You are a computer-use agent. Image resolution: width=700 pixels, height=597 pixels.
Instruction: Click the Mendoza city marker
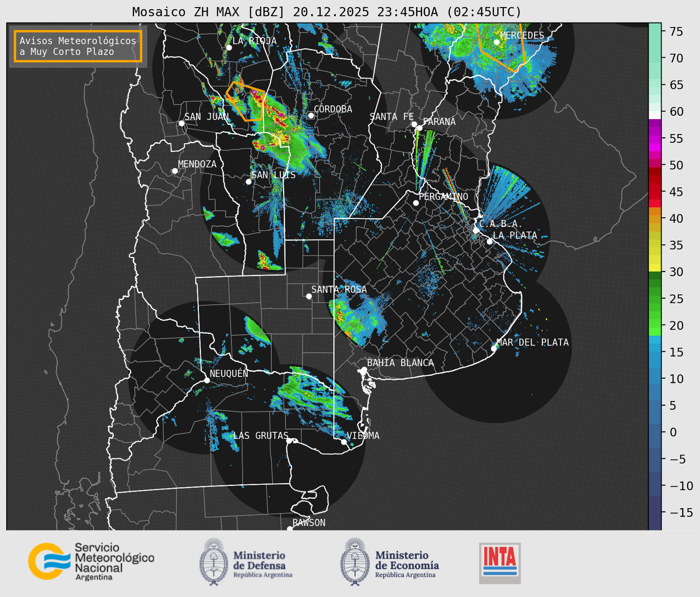[175, 171]
